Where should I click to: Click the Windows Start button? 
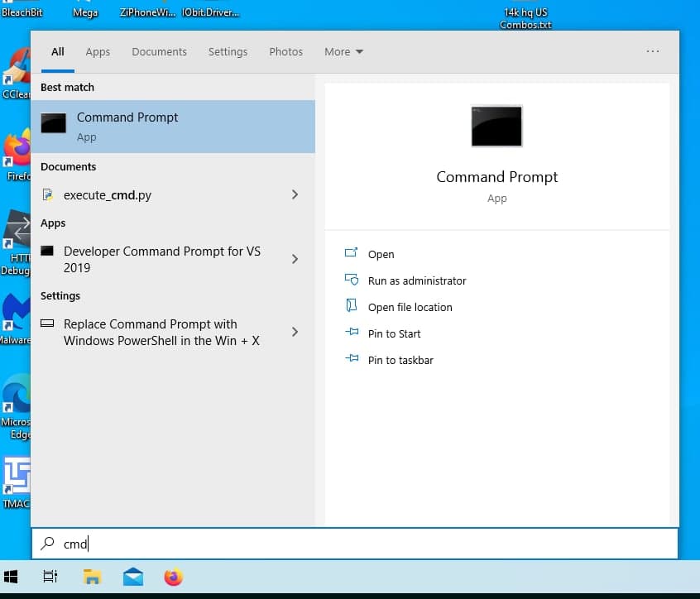12,577
